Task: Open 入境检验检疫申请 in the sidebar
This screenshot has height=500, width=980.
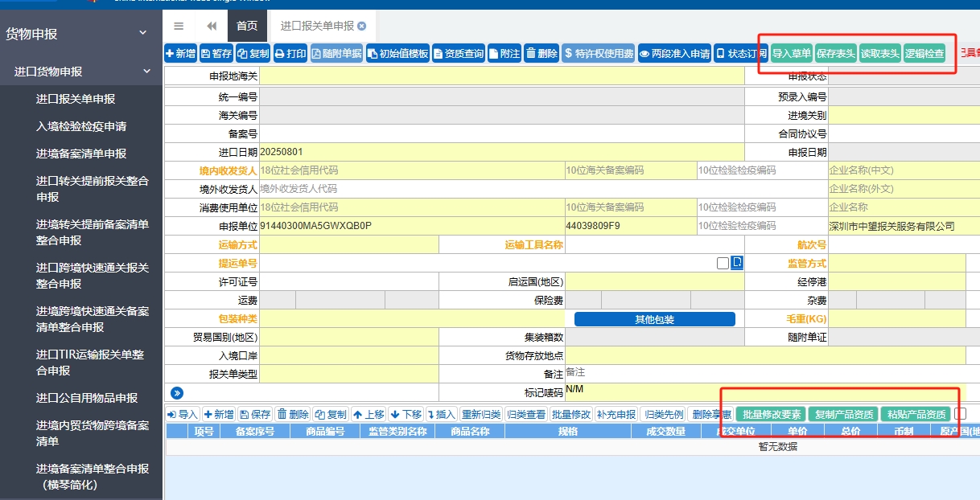Action: [81, 126]
